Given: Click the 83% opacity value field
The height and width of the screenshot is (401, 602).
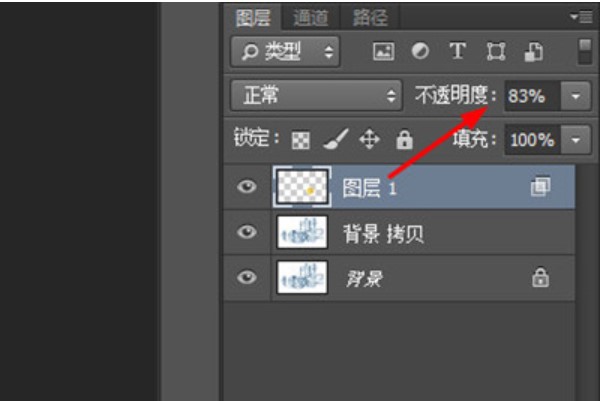Looking at the screenshot, I should (x=533, y=96).
